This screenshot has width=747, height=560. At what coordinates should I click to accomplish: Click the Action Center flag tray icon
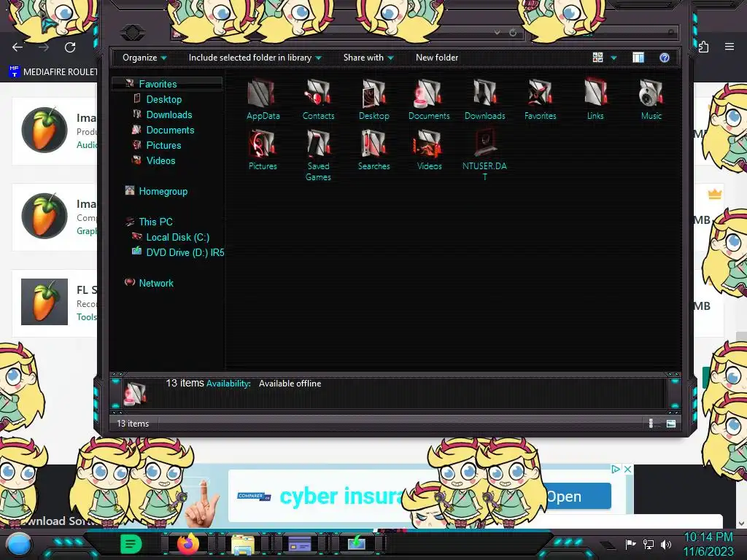click(x=630, y=544)
